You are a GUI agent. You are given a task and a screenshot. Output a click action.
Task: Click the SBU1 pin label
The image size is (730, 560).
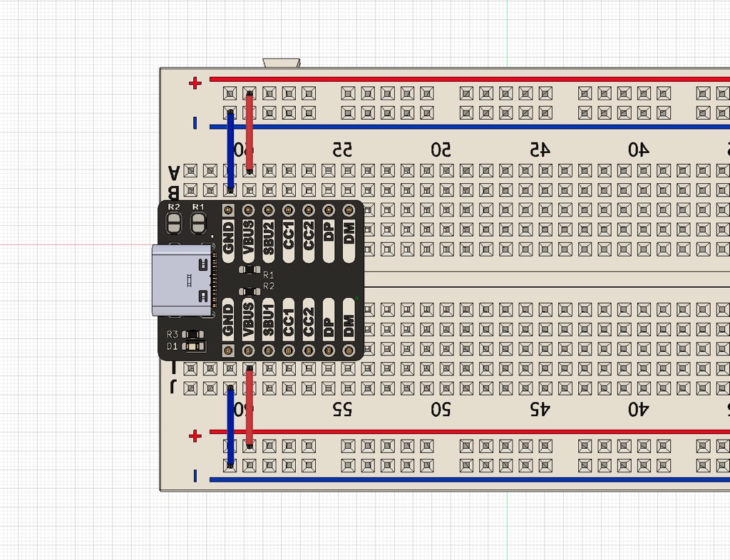[x=269, y=317]
